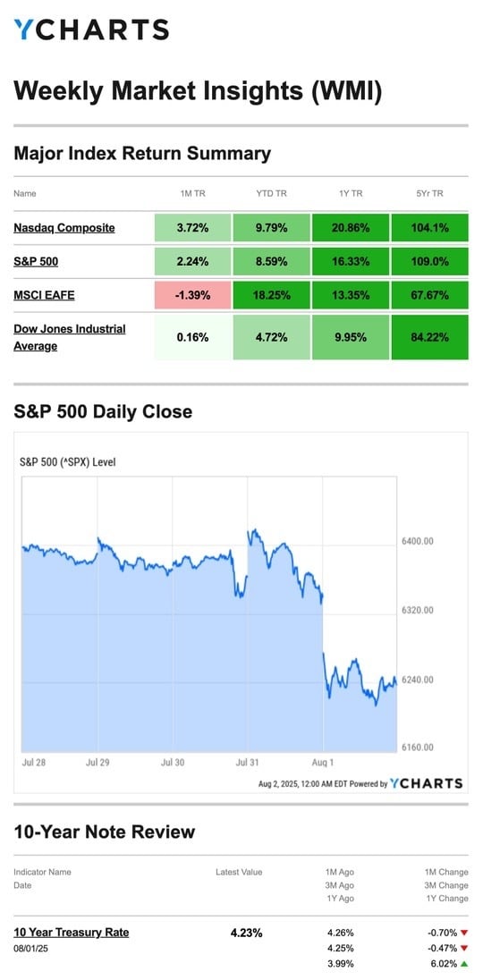Click the Aug 1 date on chart axis
Screen dimensions: 483x980
(322, 763)
